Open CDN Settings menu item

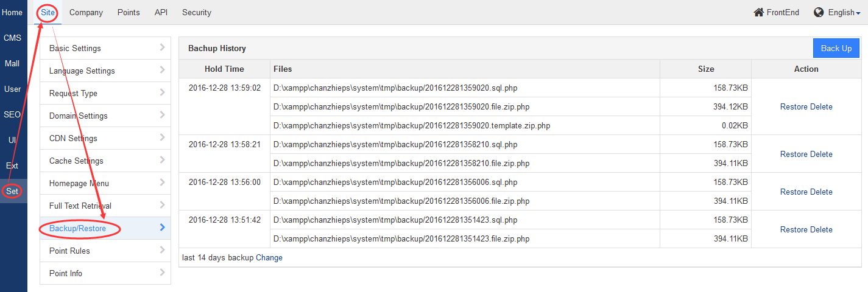[x=105, y=138]
